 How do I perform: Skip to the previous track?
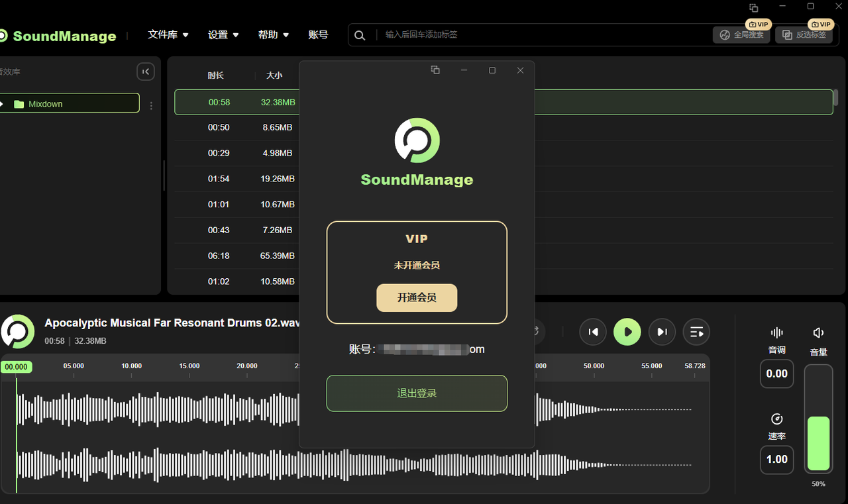[593, 332]
